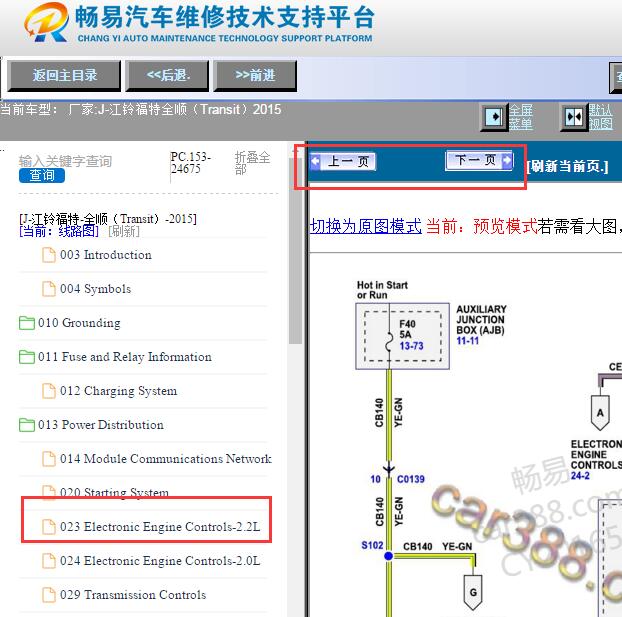Click the 004 Symbols page icon

point(49,289)
